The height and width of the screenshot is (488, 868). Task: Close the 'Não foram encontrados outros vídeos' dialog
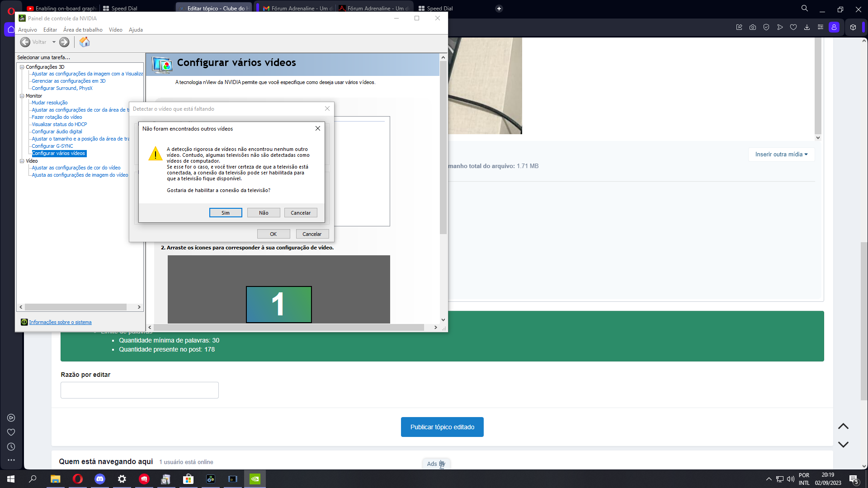(x=318, y=129)
